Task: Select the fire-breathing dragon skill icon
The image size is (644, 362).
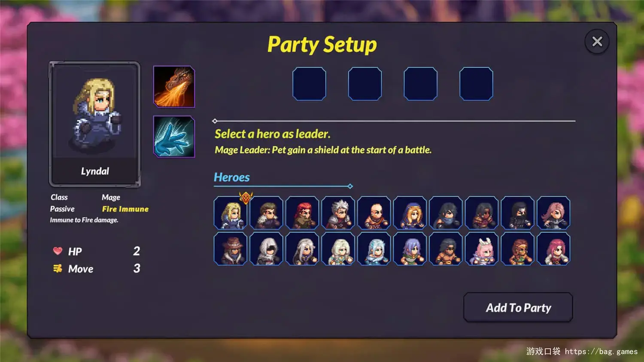Action: coord(174,87)
